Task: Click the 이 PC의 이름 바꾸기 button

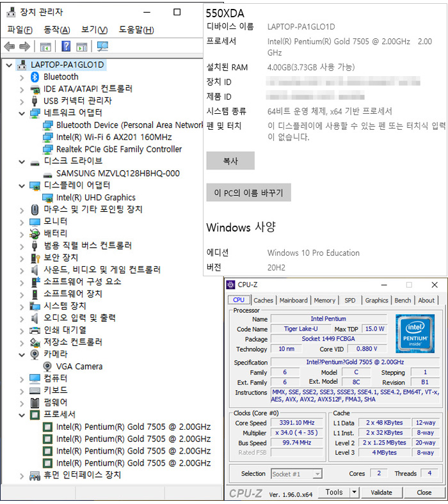Action: pos(248,193)
